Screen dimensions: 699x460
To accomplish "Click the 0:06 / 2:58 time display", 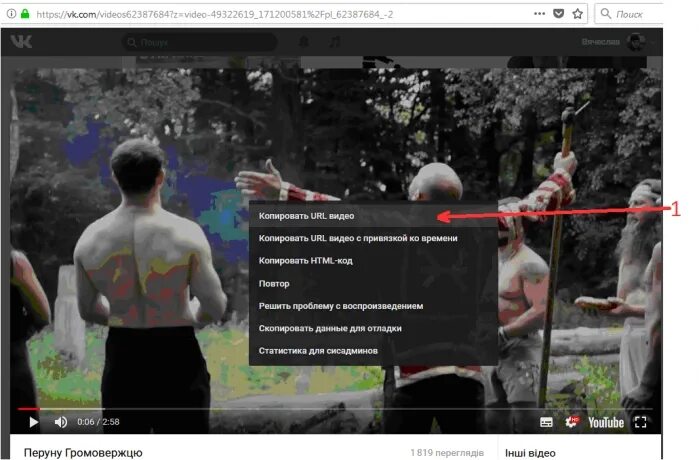I will pyautogui.click(x=98, y=422).
